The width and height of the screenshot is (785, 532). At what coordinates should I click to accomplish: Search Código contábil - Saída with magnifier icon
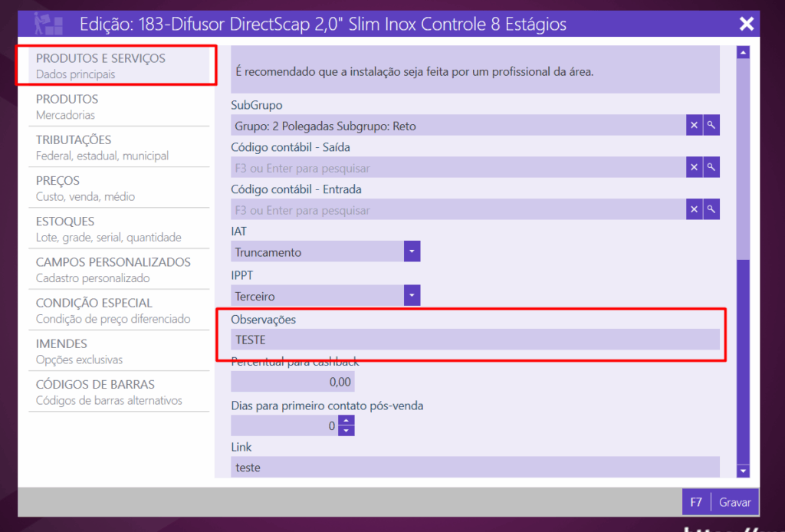[x=711, y=167]
